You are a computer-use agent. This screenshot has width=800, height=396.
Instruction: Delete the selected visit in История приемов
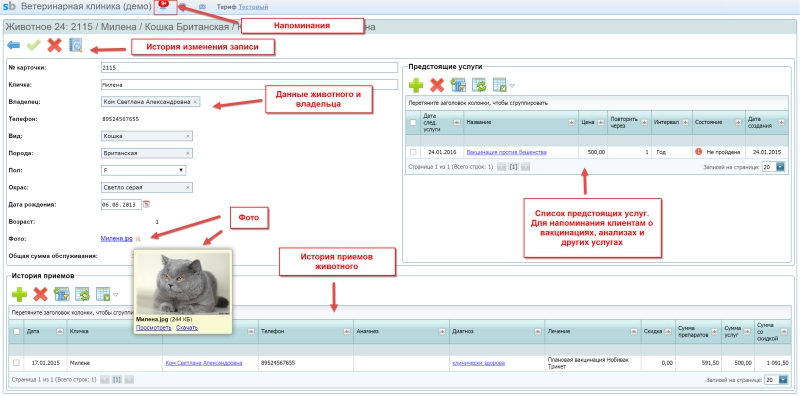click(40, 294)
